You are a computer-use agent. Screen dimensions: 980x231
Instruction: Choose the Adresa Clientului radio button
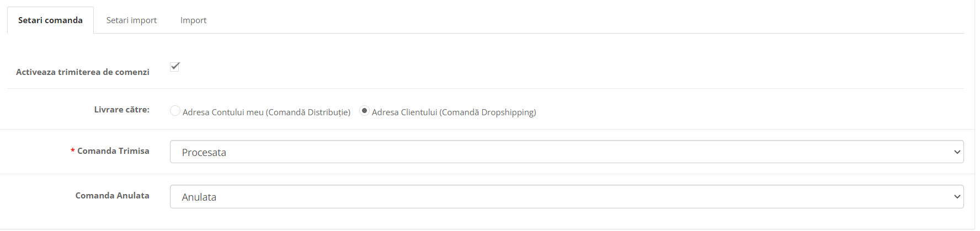point(364,111)
